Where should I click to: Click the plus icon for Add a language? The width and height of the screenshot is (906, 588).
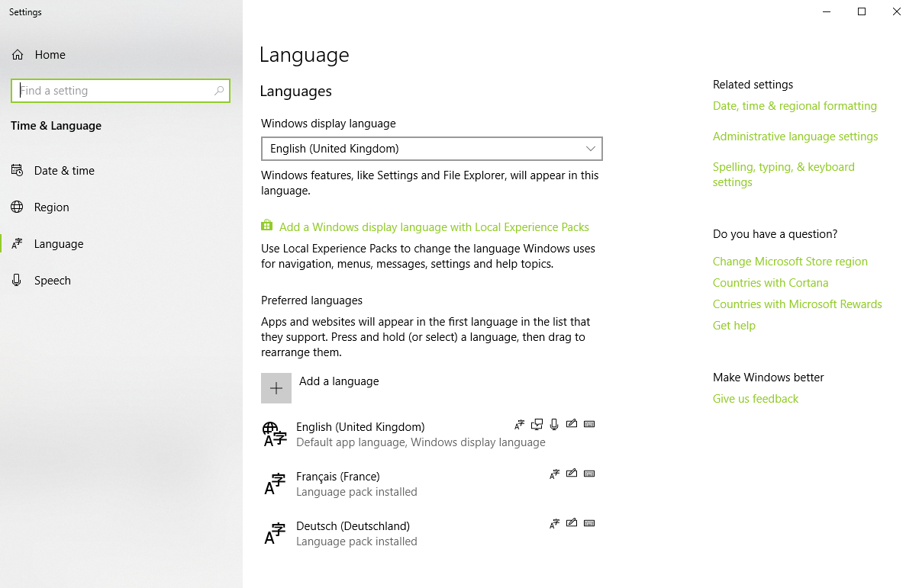(276, 388)
